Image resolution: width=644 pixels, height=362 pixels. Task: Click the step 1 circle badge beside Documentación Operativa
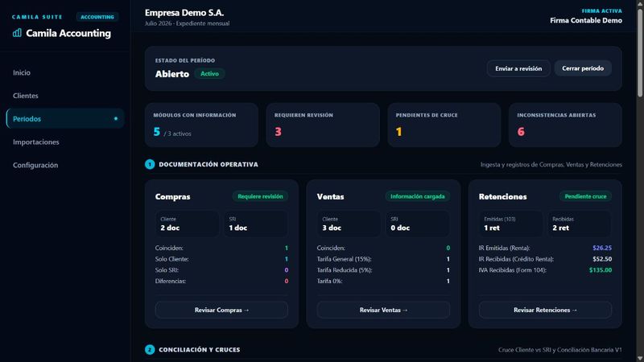150,164
